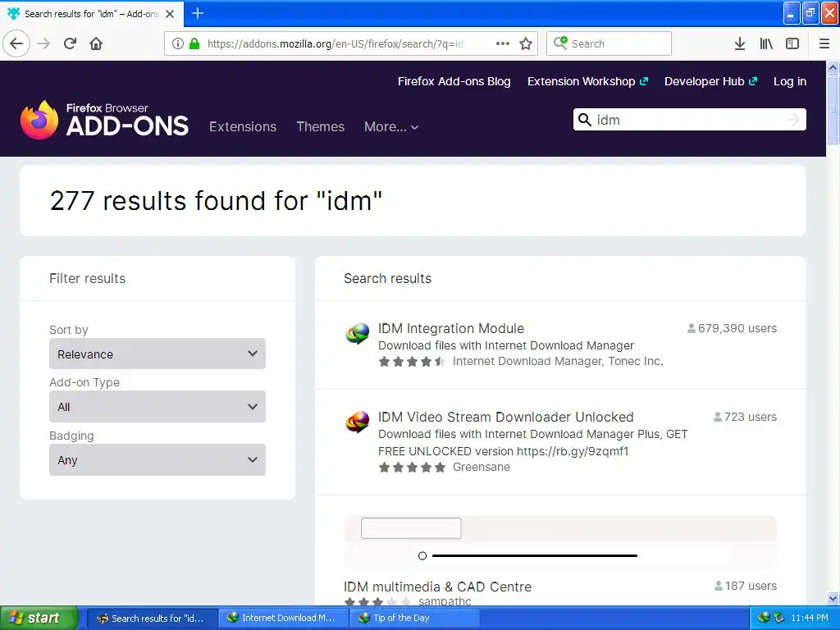The height and width of the screenshot is (630, 840).
Task: Show site information icon in address bar
Action: (178, 43)
